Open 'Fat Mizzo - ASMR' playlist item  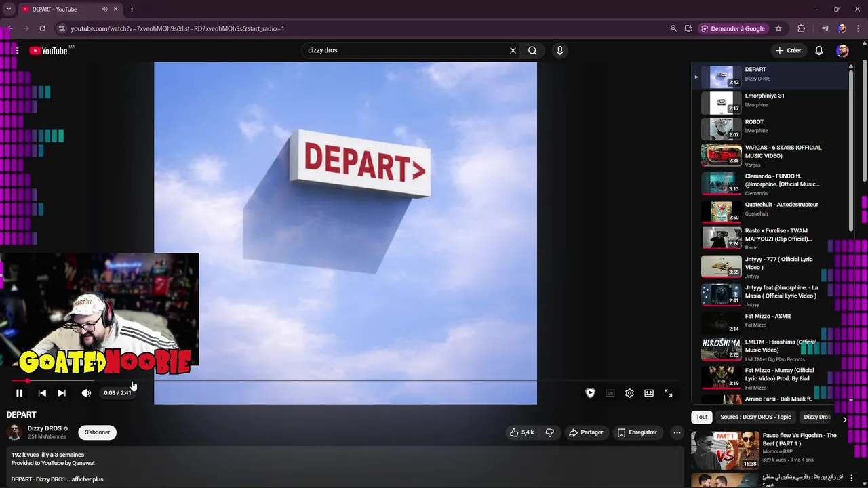[769, 323]
